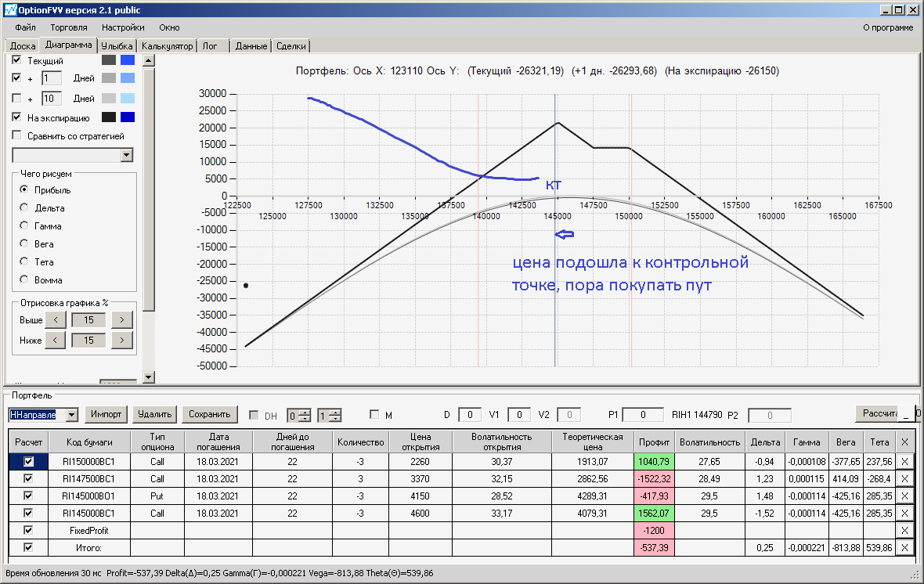Screen dimensions: 924x584
Task: Open the 'Торговля' menu
Action: 69,27
